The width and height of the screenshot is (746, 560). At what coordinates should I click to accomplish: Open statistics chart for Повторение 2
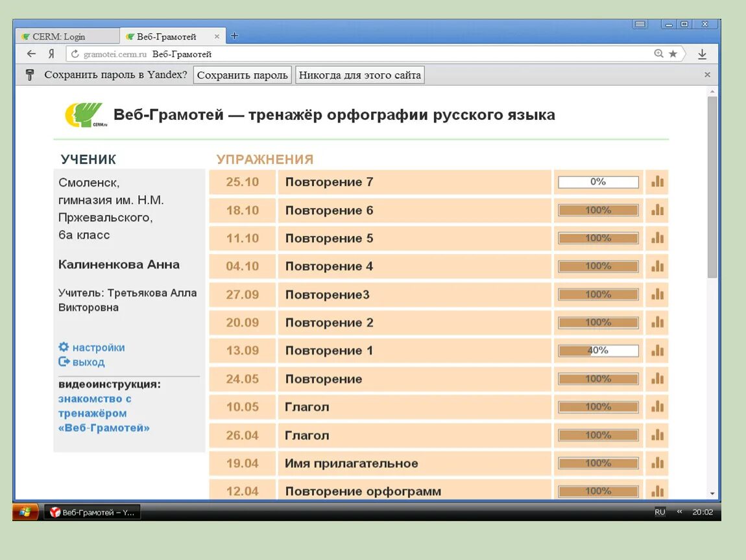pos(657,322)
